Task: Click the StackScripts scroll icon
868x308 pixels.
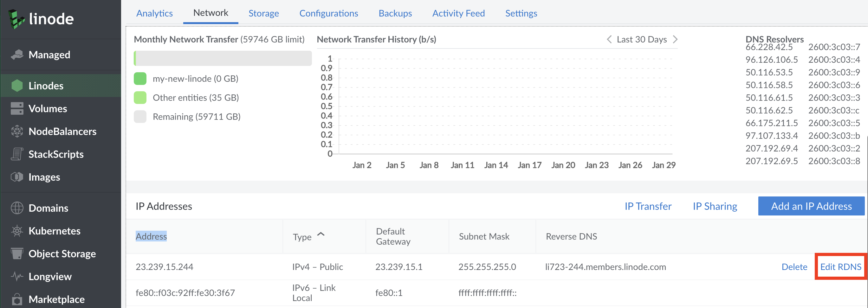Action: click(x=16, y=154)
